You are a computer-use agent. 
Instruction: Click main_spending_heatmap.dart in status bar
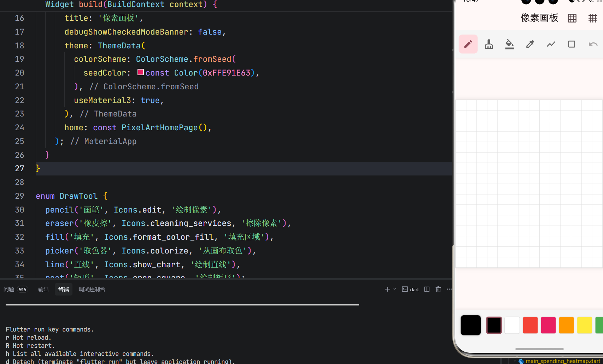coord(563,361)
